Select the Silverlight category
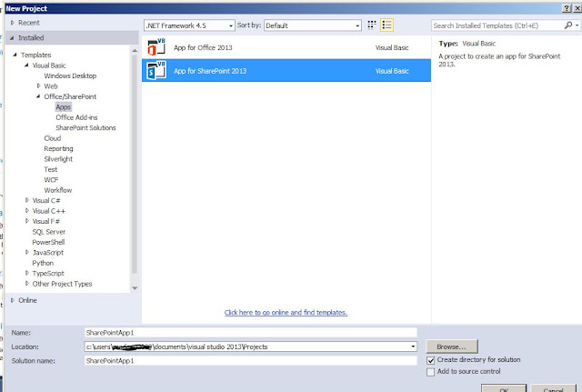 pyautogui.click(x=58, y=159)
